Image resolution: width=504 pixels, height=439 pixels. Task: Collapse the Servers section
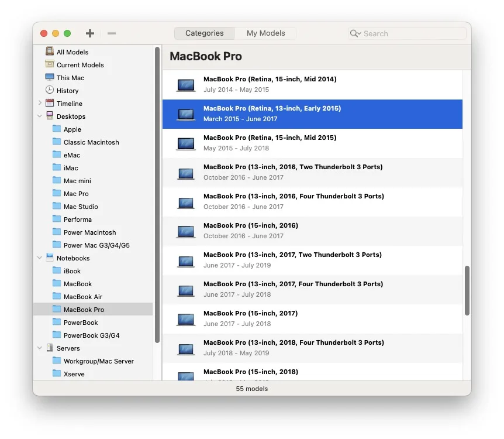point(39,348)
